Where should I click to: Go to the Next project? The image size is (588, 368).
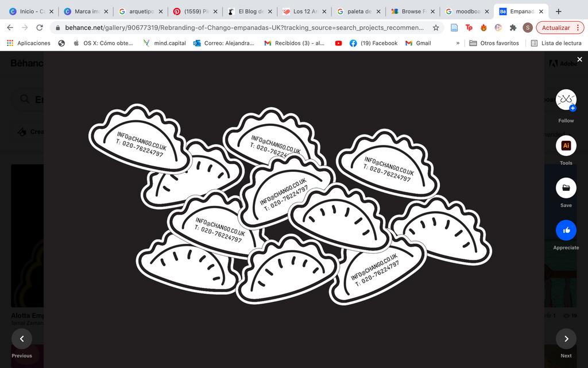pyautogui.click(x=566, y=339)
